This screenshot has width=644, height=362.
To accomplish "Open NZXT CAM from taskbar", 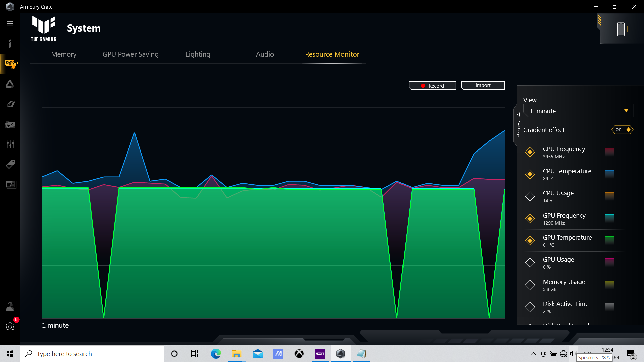I will click(x=320, y=354).
